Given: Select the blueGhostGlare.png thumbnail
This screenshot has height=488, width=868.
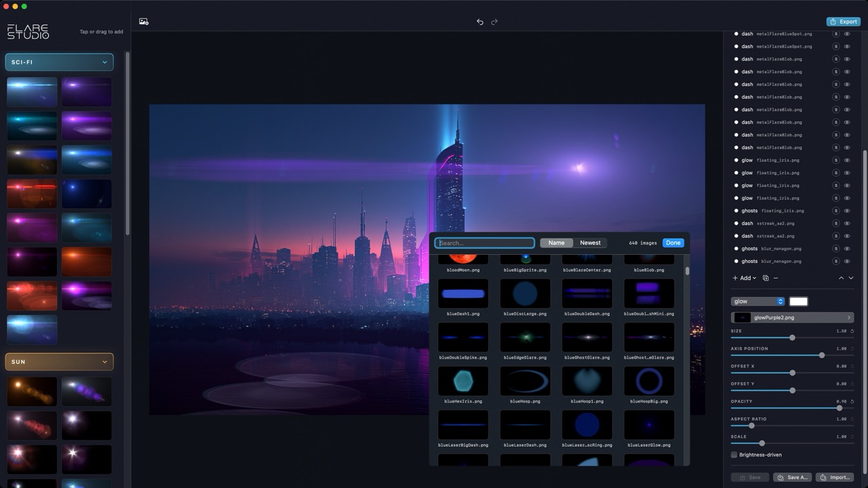Looking at the screenshot, I should click(x=587, y=337).
